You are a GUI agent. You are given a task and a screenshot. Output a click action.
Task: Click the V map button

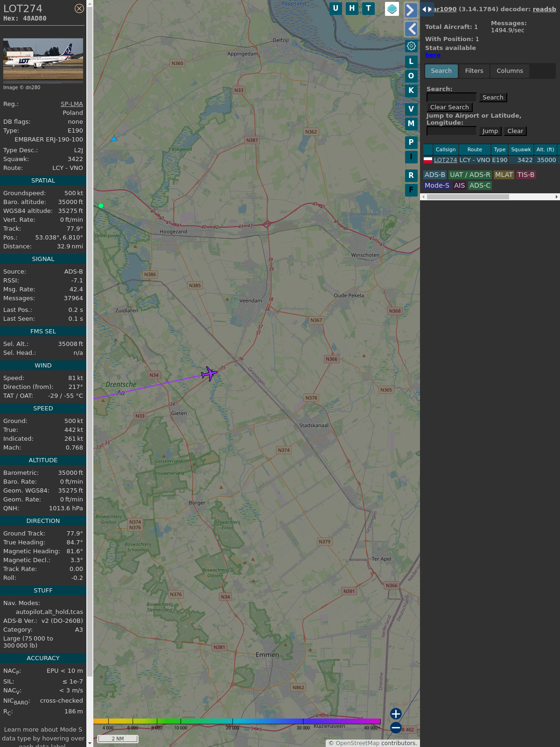pos(411,109)
